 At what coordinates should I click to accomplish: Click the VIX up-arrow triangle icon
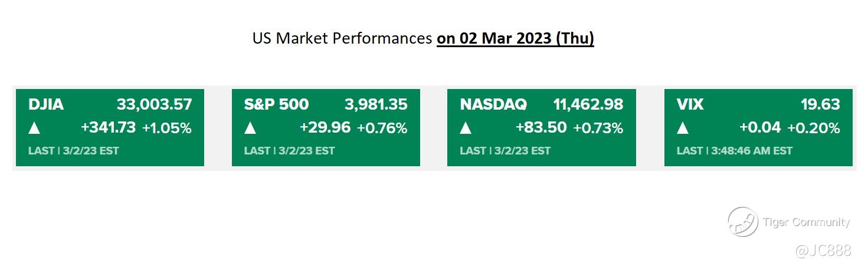coord(683,128)
